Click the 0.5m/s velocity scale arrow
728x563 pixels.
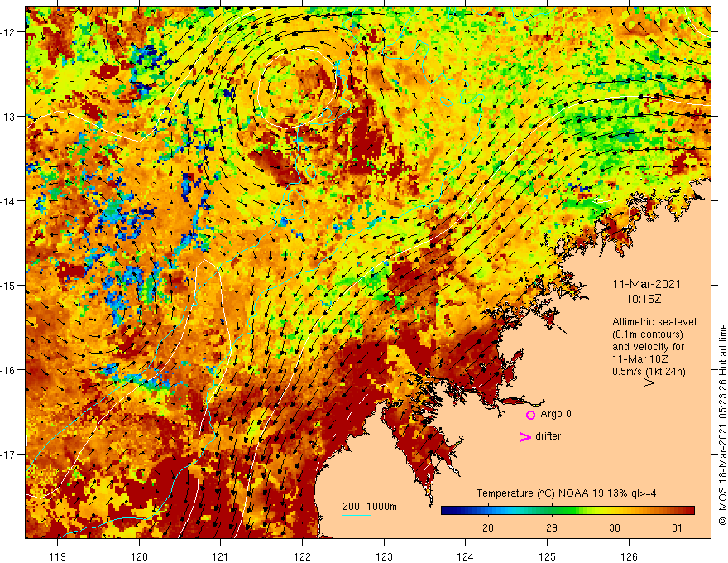pyautogui.click(x=639, y=383)
